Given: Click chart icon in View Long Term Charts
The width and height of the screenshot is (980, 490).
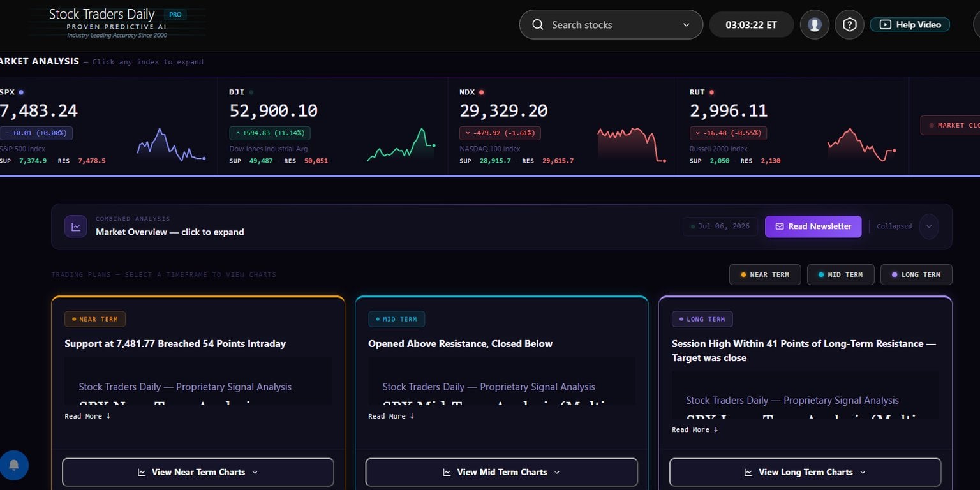Looking at the screenshot, I should pyautogui.click(x=748, y=473).
